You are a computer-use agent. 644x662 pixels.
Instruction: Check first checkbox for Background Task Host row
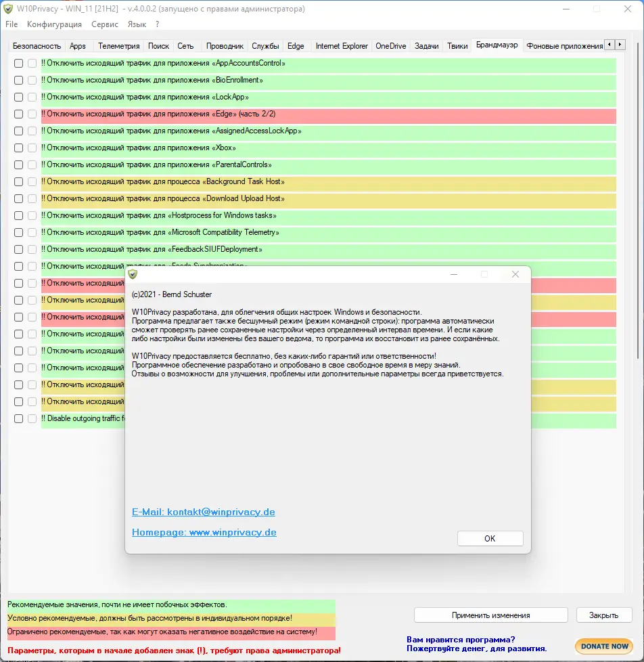pyautogui.click(x=18, y=181)
